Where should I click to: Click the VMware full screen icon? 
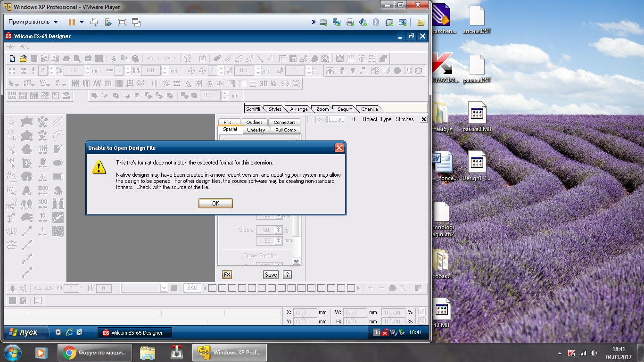click(122, 22)
